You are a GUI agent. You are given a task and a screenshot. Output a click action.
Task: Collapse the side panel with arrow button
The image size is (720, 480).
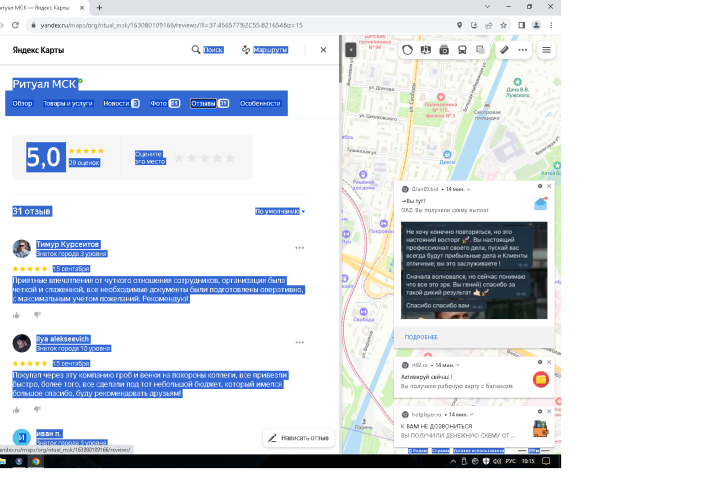350,50
